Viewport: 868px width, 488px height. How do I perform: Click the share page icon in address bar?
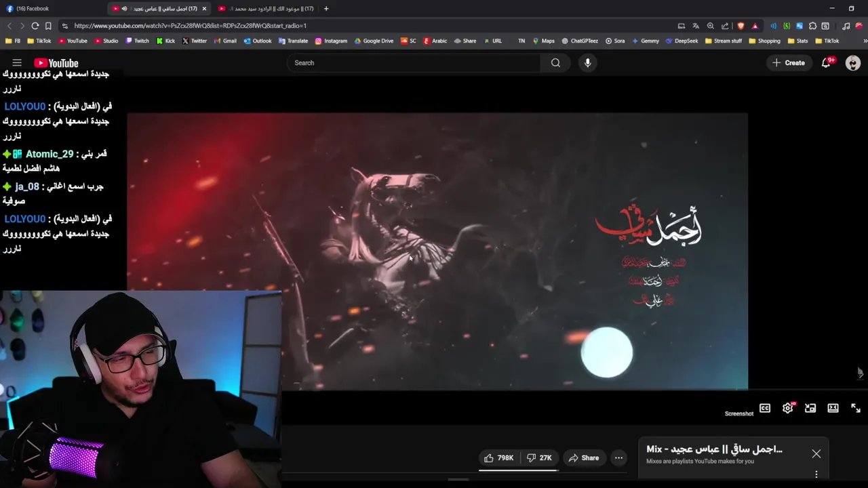pos(725,26)
